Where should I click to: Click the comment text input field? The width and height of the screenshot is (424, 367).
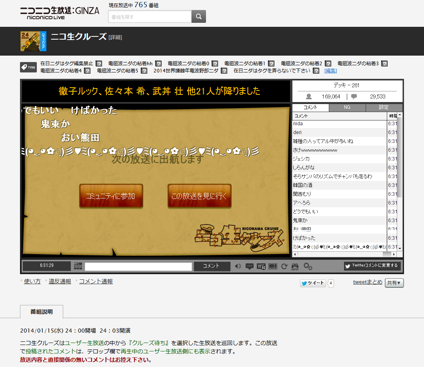tap(138, 266)
